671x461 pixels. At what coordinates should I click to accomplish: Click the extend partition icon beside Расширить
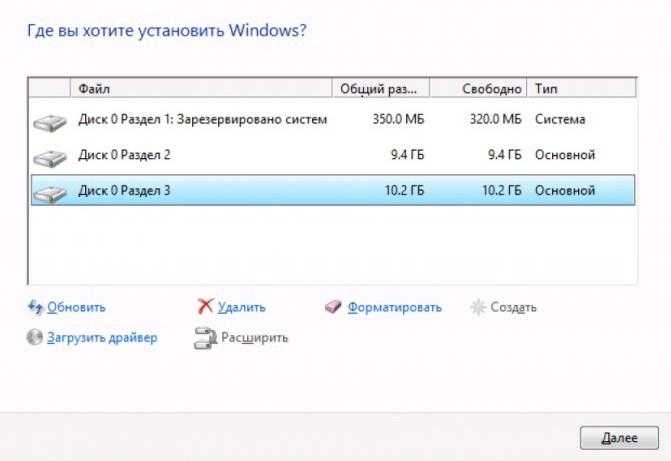click(205, 338)
